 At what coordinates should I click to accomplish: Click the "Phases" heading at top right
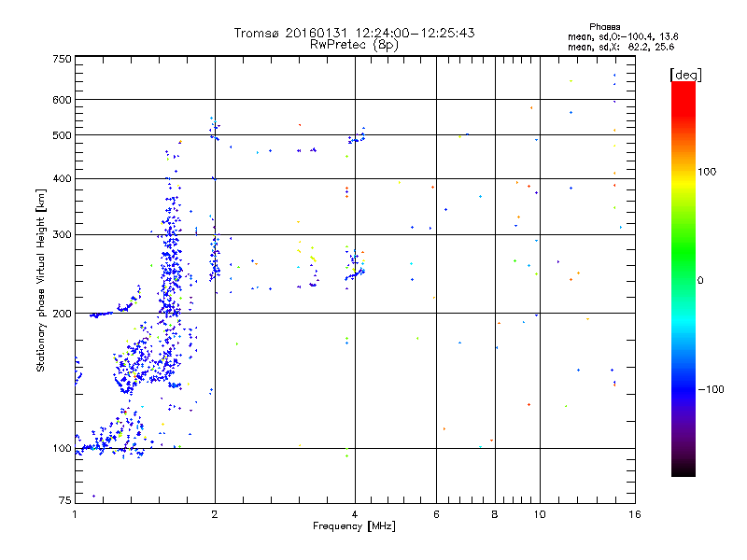(x=604, y=27)
